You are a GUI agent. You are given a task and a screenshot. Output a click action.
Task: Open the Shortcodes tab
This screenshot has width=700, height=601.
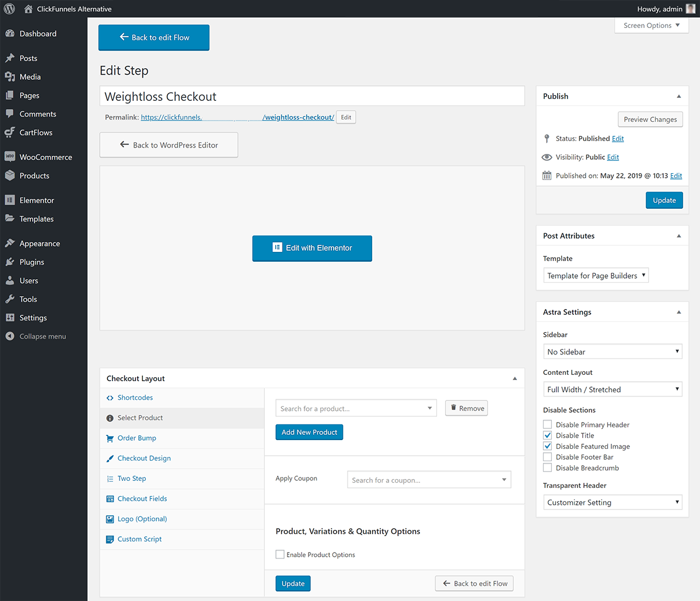click(182, 398)
